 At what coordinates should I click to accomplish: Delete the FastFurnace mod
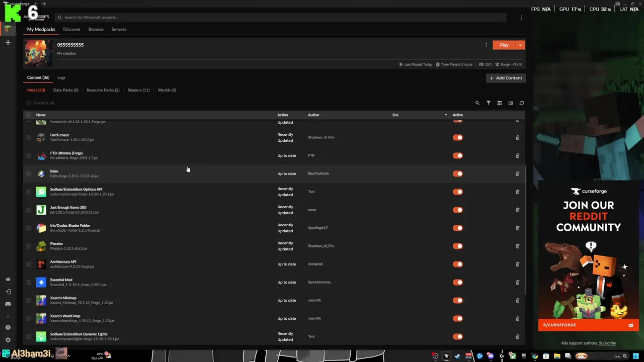click(517, 137)
